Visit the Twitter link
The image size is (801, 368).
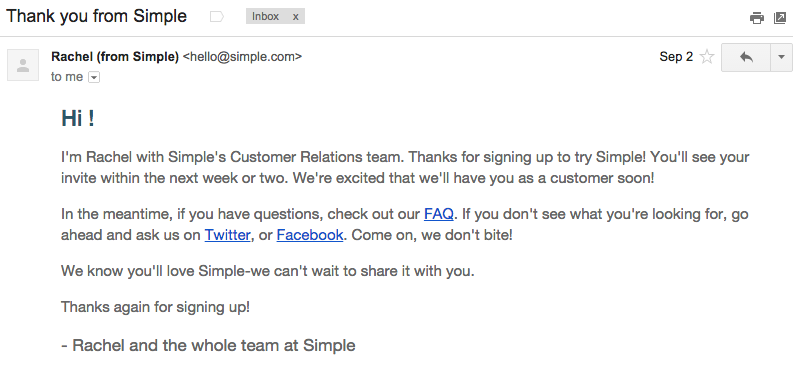[227, 235]
